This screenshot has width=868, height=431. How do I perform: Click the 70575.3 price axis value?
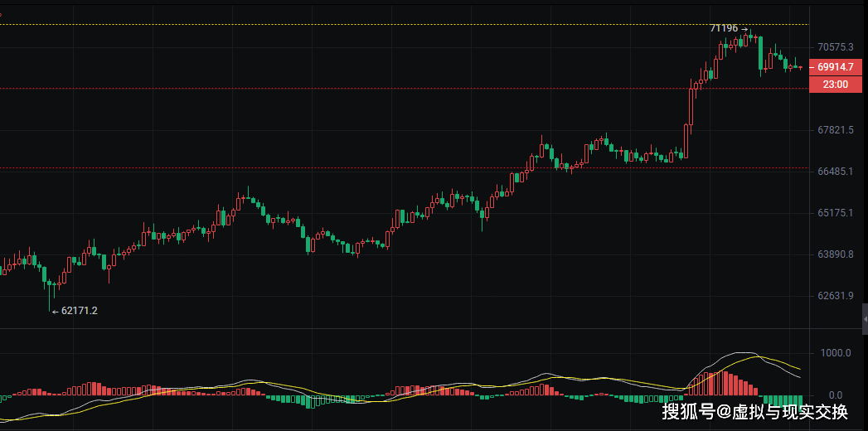pos(836,47)
